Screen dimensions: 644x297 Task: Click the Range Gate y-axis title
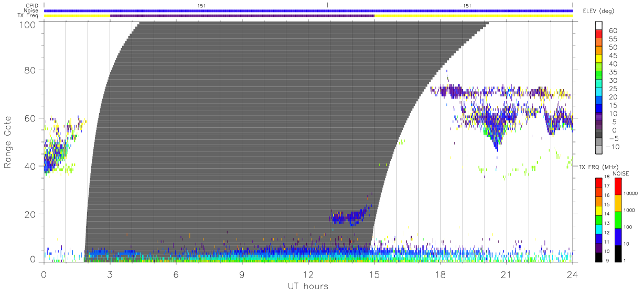coord(8,142)
